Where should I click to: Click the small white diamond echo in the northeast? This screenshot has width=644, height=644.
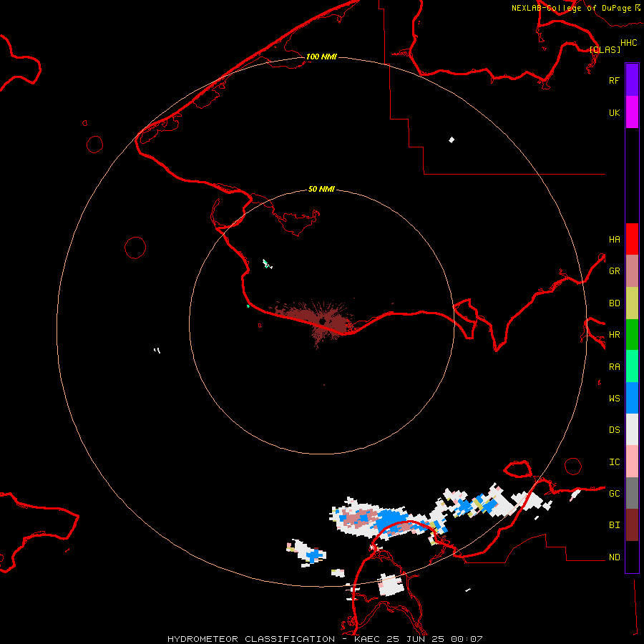point(452,140)
